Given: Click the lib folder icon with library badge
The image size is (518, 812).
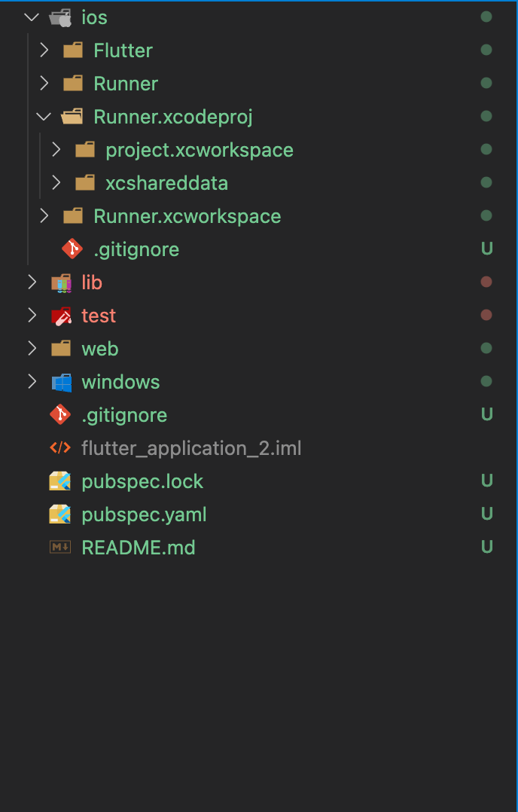Looking at the screenshot, I should (60, 282).
